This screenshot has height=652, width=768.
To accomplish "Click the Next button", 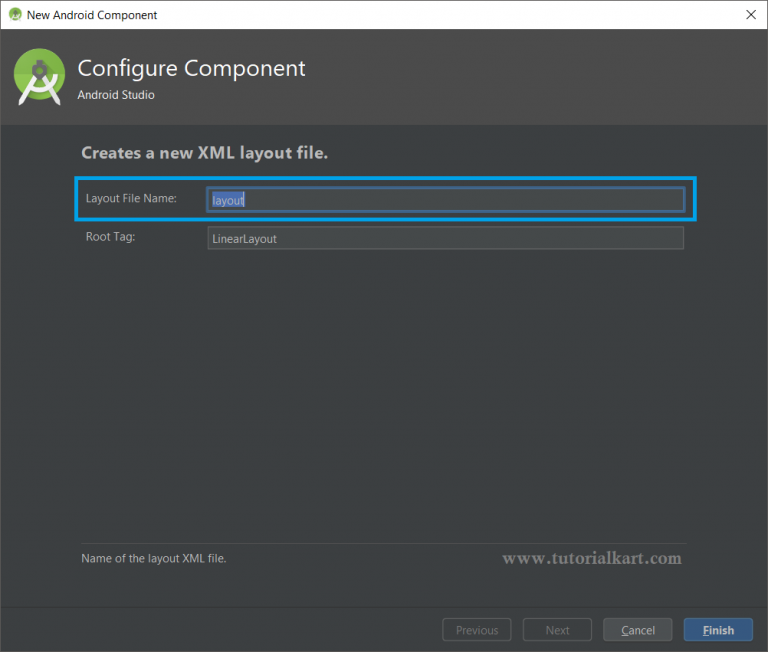I will (x=557, y=630).
